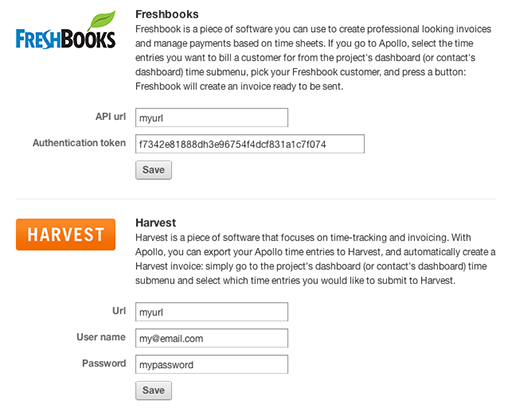This screenshot has height=409, width=512.
Task: Click the FreshBooks logo
Action: [x=66, y=30]
